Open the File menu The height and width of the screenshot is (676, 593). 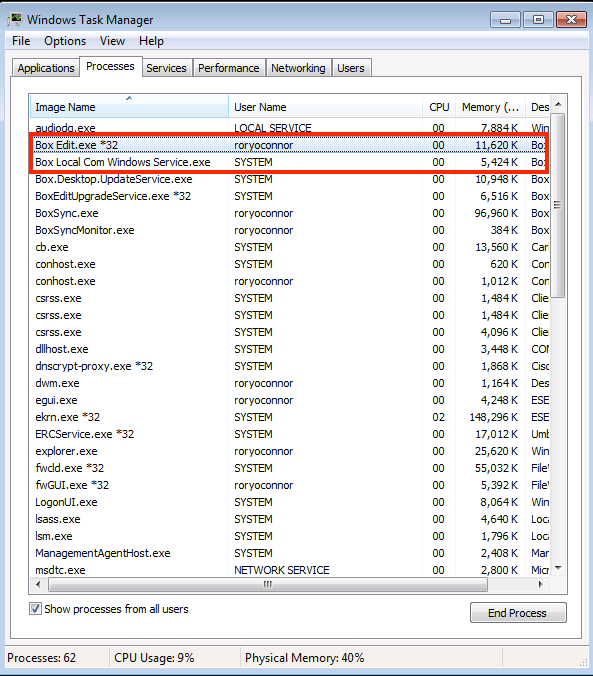click(21, 41)
